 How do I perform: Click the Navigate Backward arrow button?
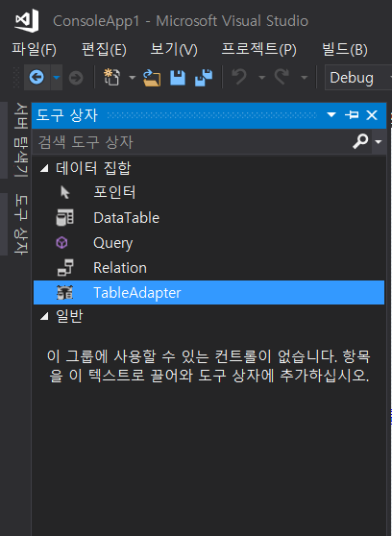(x=37, y=77)
